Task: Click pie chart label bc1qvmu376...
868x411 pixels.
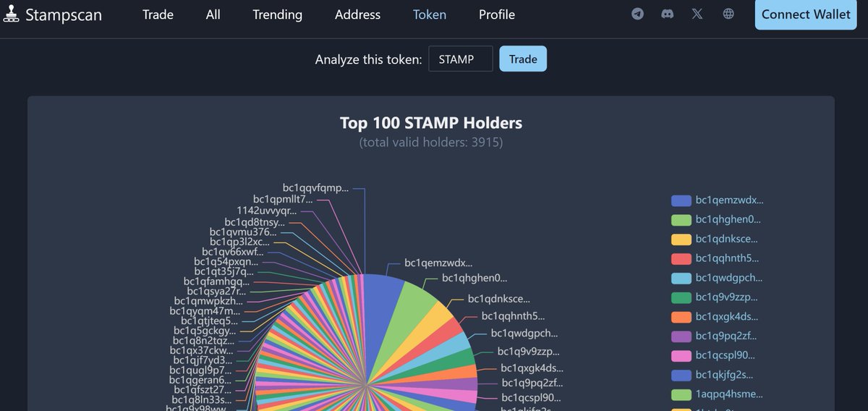Action: [244, 232]
